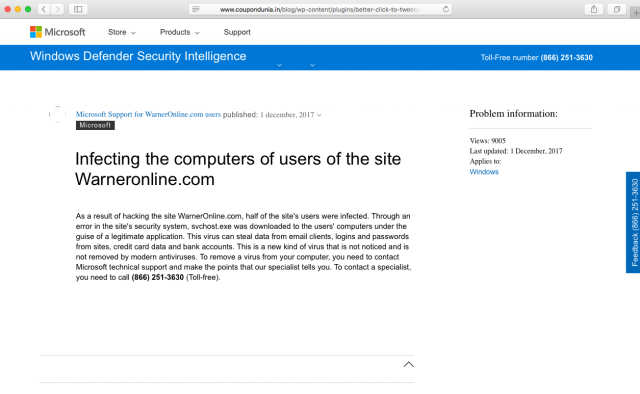640x394 pixels.
Task: Go back using Safari back arrow
Action: (x=44, y=9)
